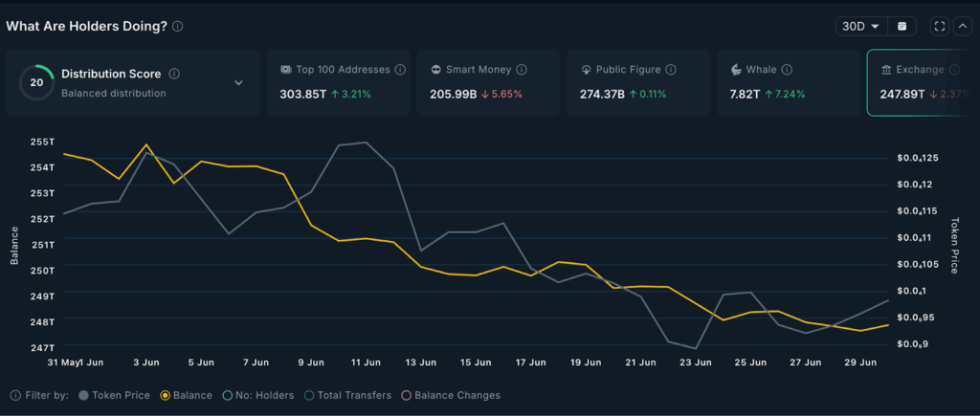Select the Exchange card
This screenshot has width=980, height=416.
point(923,82)
